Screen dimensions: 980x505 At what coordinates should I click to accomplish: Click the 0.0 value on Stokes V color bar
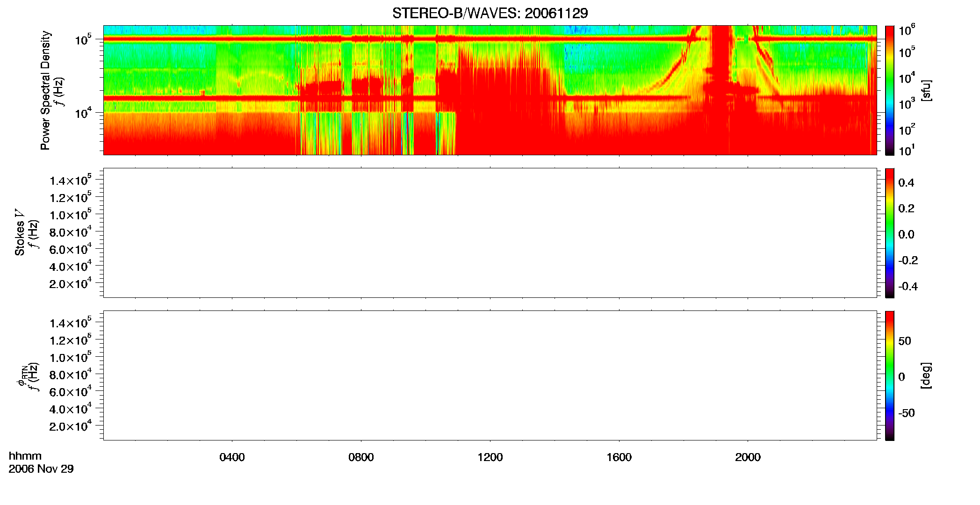point(906,234)
